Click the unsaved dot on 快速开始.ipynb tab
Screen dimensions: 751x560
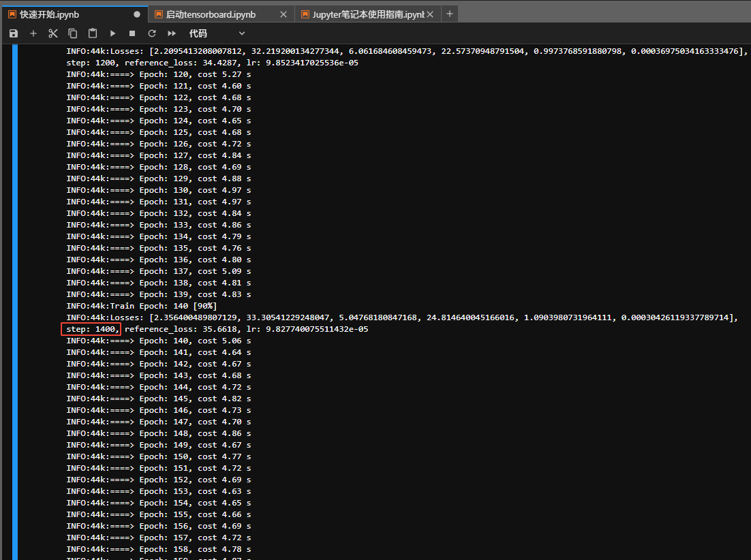(137, 14)
